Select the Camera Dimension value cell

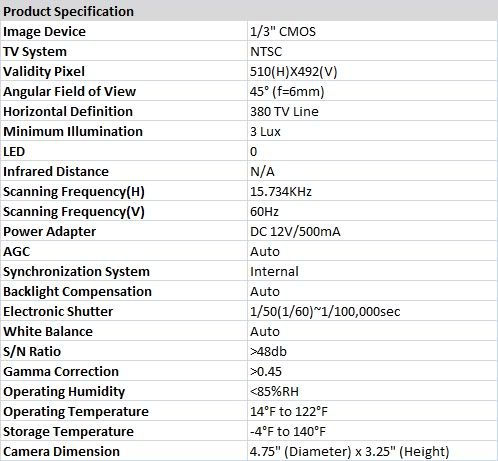(x=372, y=451)
